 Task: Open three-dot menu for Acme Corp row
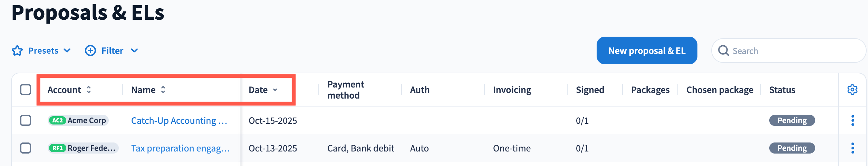coord(852,120)
